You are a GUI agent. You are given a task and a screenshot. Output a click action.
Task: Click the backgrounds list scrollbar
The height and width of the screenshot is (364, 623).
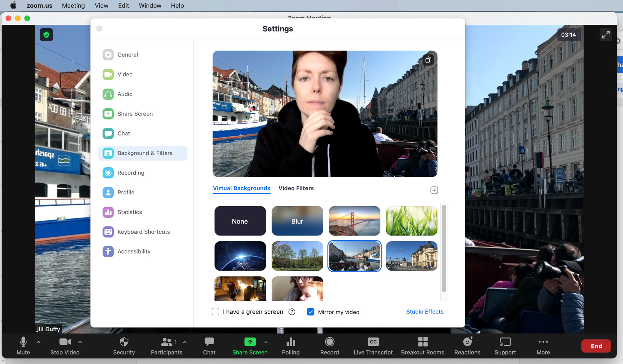click(444, 248)
